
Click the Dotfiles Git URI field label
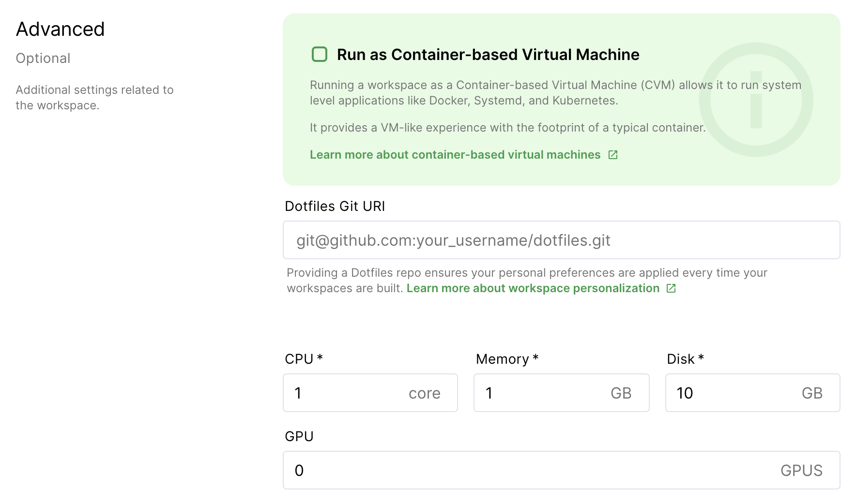[335, 206]
